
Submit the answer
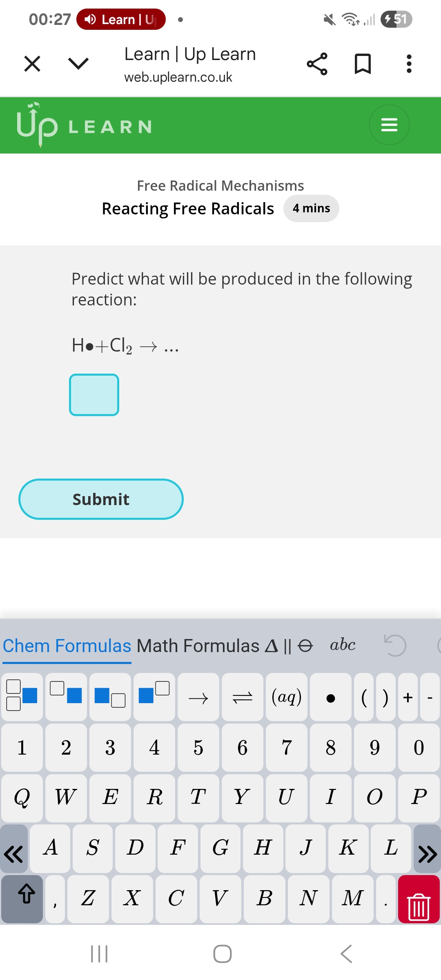pyautogui.click(x=101, y=499)
